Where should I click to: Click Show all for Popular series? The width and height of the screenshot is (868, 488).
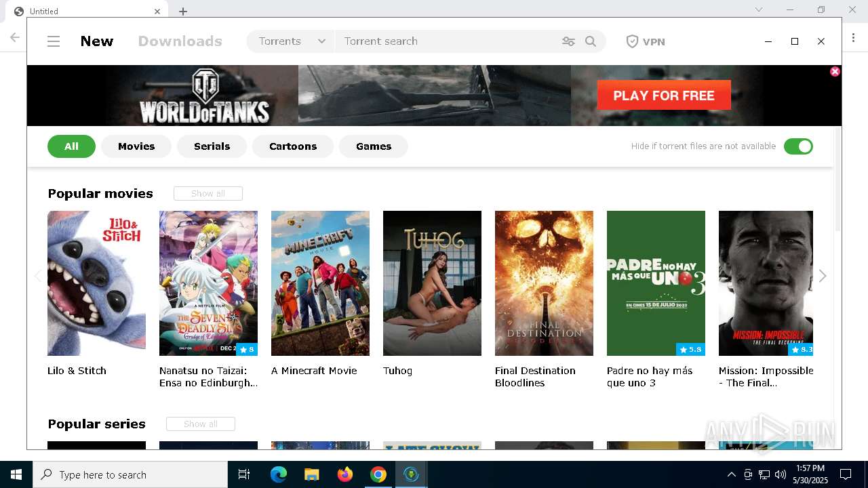coord(201,424)
